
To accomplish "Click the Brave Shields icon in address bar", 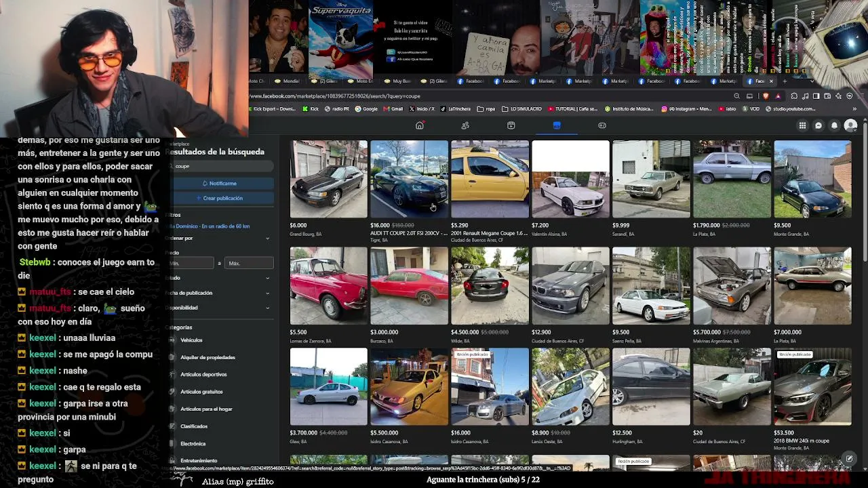I will tap(766, 96).
